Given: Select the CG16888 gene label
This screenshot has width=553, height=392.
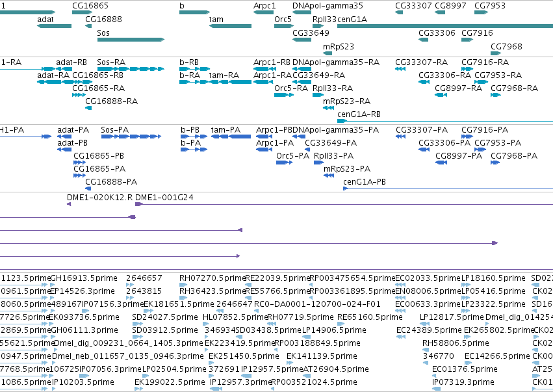Looking at the screenshot, I should tap(104, 19).
